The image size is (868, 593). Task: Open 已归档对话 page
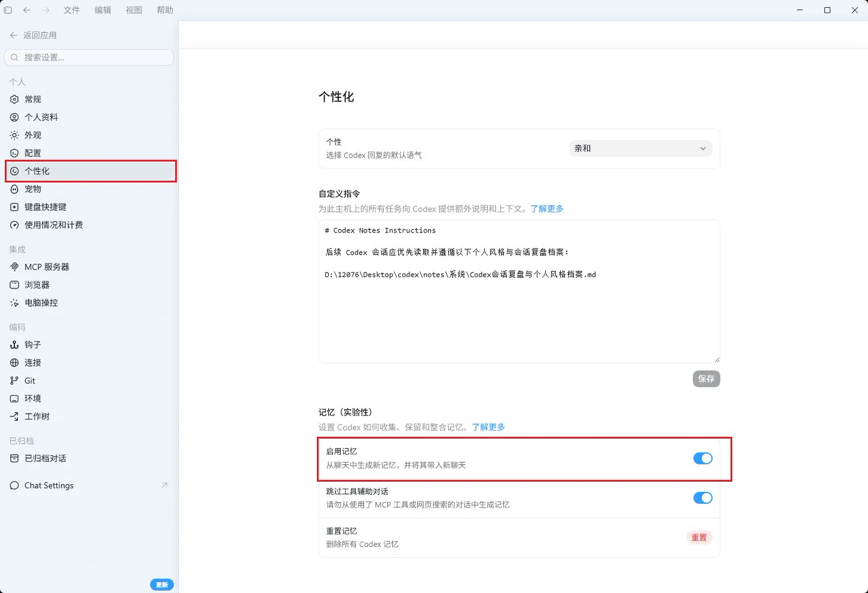pyautogui.click(x=89, y=458)
